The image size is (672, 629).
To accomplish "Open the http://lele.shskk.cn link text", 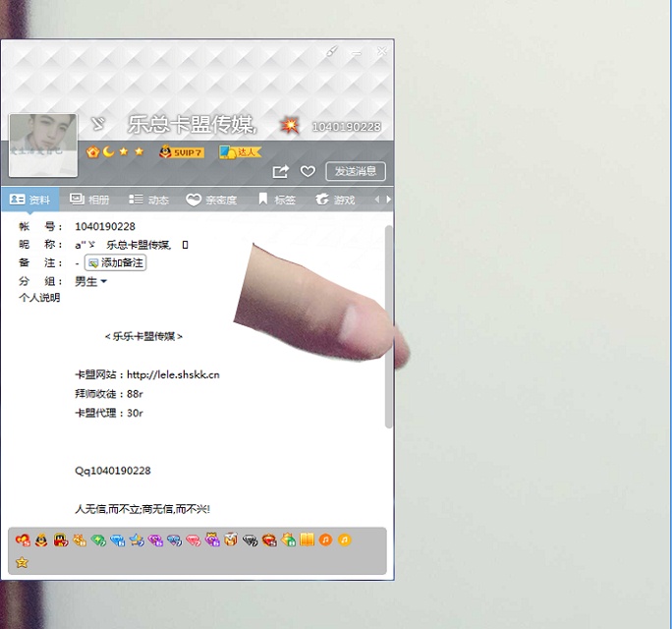I will pos(173,374).
